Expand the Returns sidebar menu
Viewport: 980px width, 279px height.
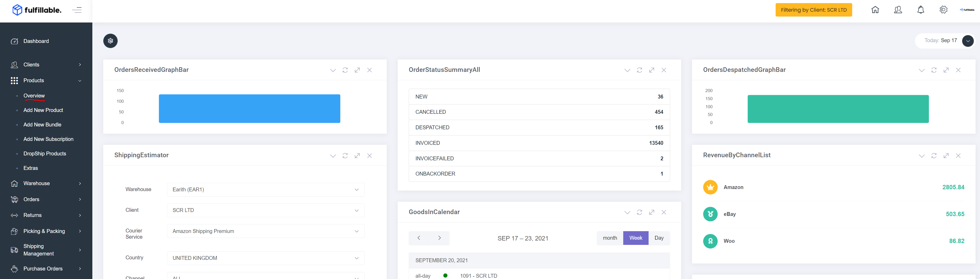46,215
